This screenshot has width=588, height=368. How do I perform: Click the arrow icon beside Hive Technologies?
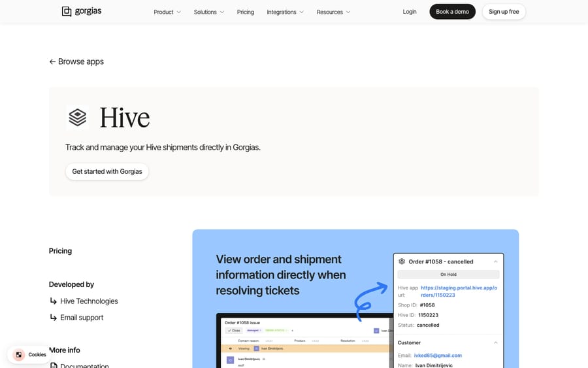click(x=54, y=301)
